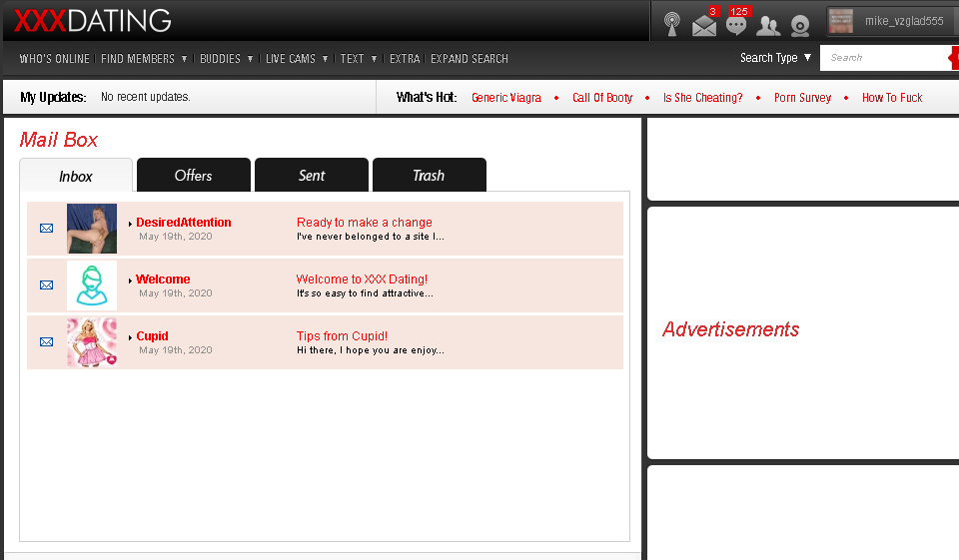Click the broadcast antenna icon in header
Screen dimensions: 959x560
[672, 24]
